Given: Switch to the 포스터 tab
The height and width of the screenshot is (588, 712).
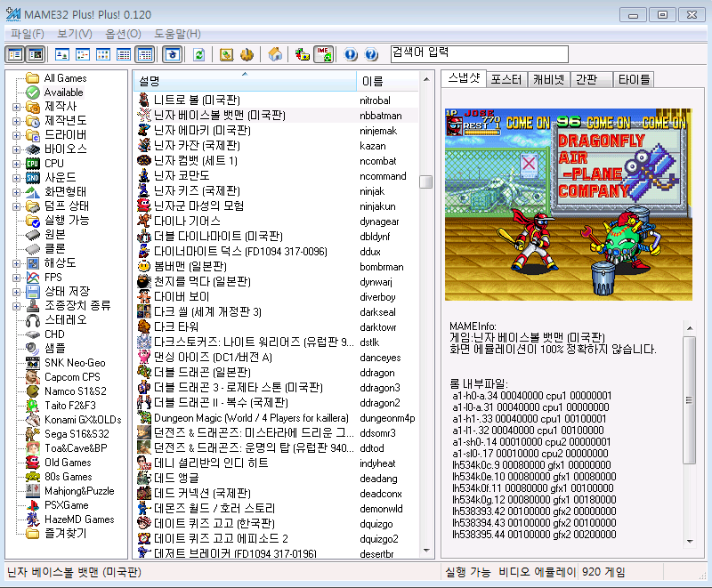Looking at the screenshot, I should click(x=506, y=80).
